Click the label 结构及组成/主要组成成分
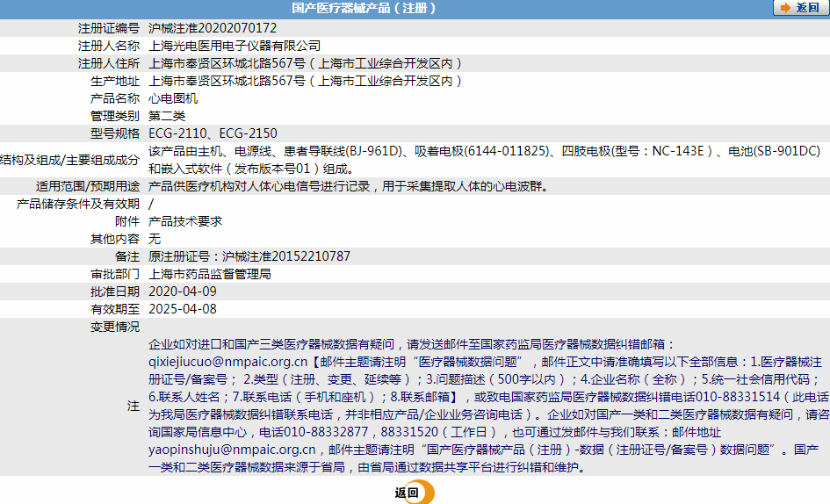 (x=70, y=160)
